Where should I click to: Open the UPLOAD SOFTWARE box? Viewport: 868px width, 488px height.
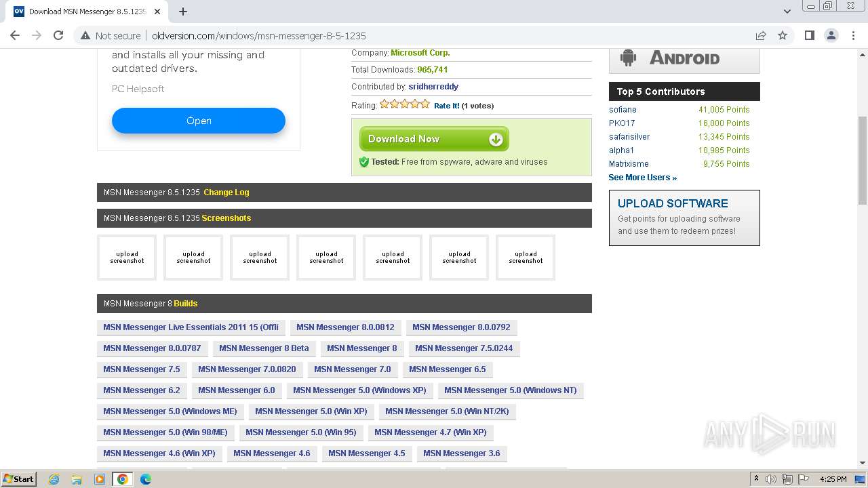[684, 218]
